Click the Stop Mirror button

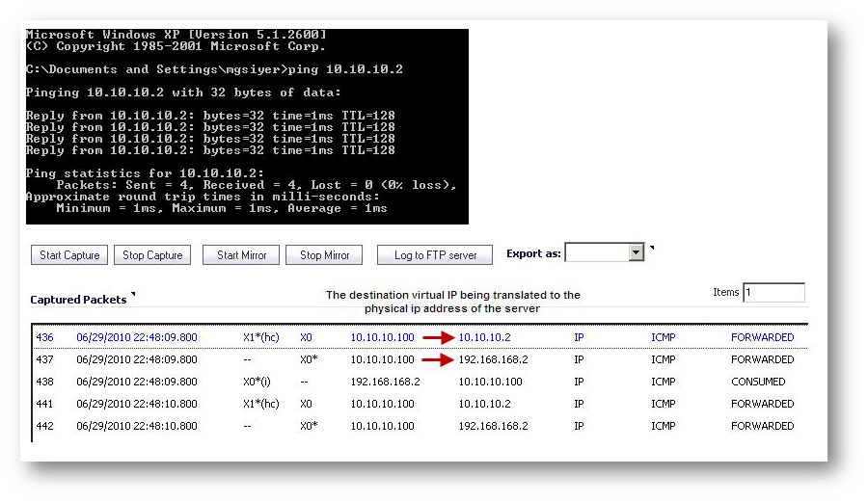[324, 255]
